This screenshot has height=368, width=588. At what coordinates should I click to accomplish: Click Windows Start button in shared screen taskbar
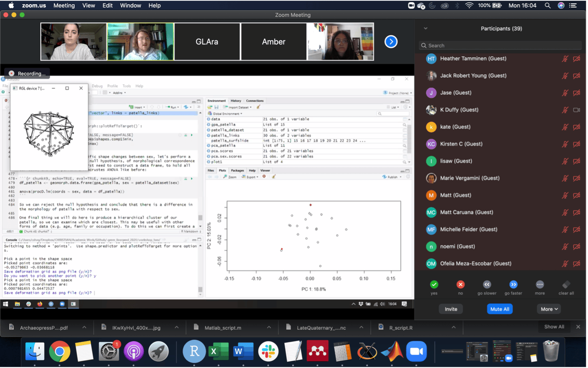(6, 304)
